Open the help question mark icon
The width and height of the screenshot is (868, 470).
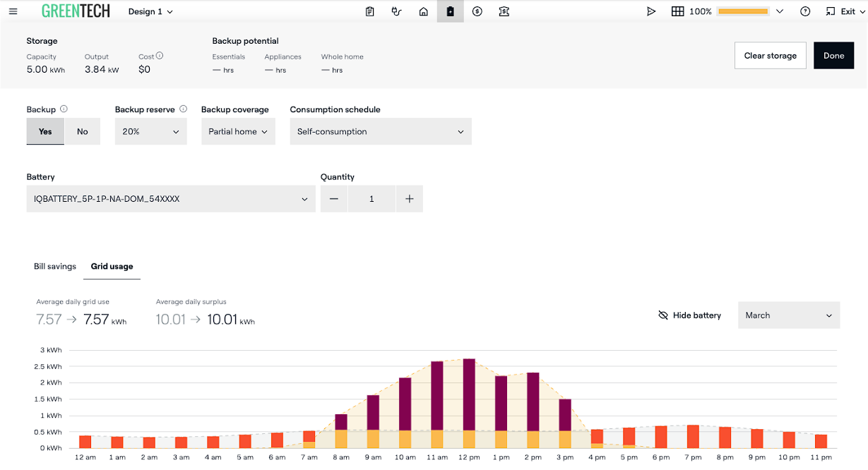click(x=805, y=11)
